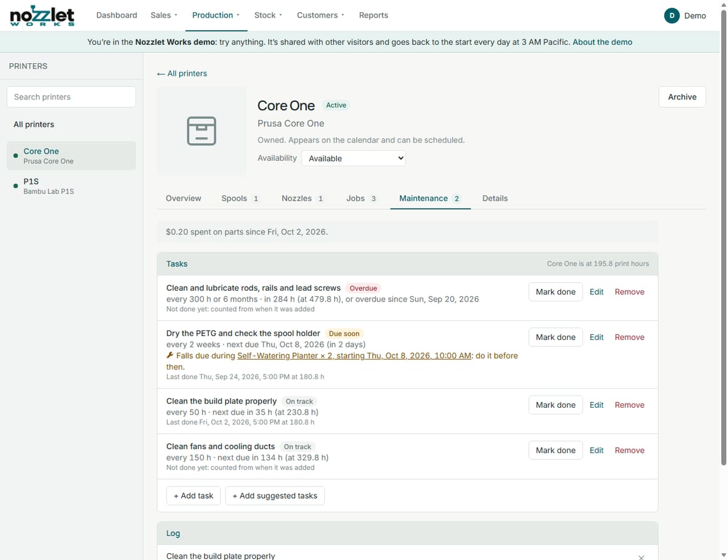Expand the Sales dropdown menu
This screenshot has height=560, width=728.
point(164,15)
